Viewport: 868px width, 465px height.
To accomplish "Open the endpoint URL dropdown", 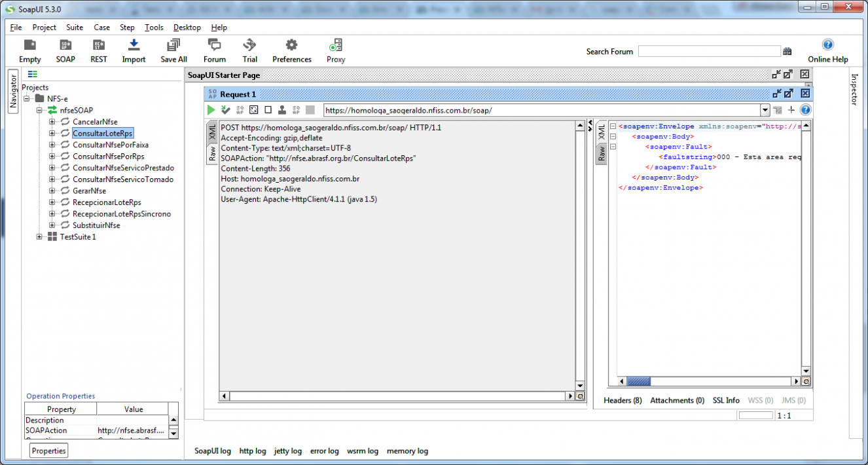I will point(765,111).
